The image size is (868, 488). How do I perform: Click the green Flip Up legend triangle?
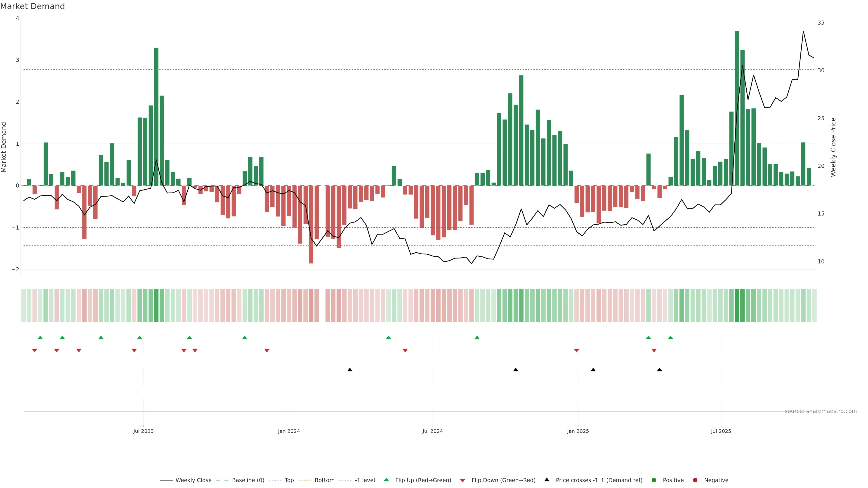387,480
